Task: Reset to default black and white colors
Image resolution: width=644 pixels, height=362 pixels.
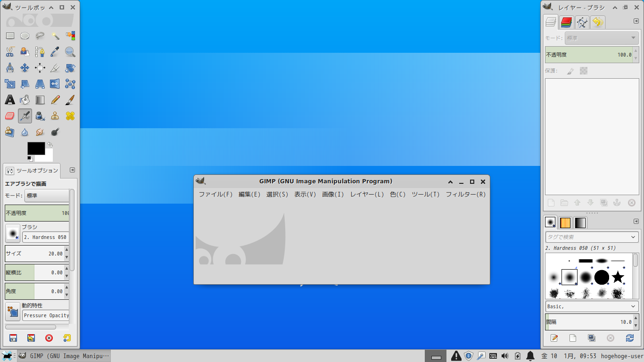Action: click(x=30, y=158)
